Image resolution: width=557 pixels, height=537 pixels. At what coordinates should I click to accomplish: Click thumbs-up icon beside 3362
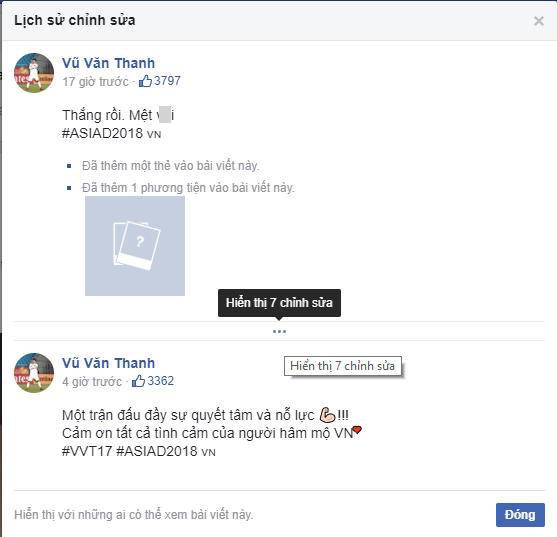pos(138,381)
